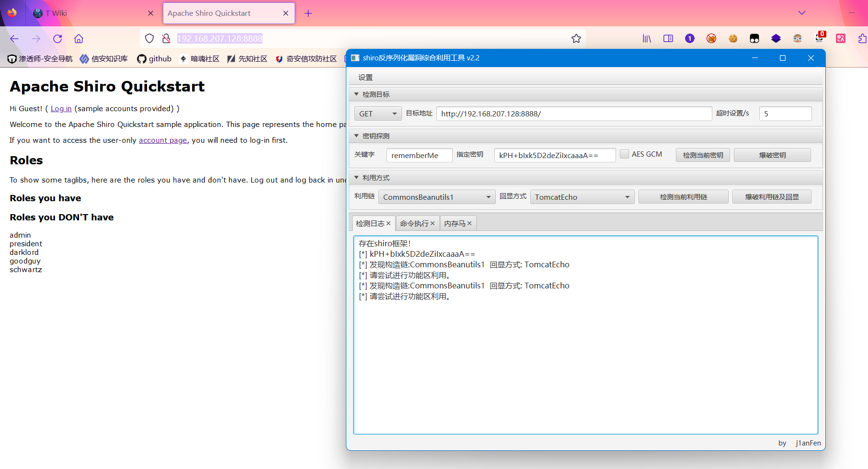
Task: Click the crossed-out red circle extension icon
Action: click(x=711, y=38)
